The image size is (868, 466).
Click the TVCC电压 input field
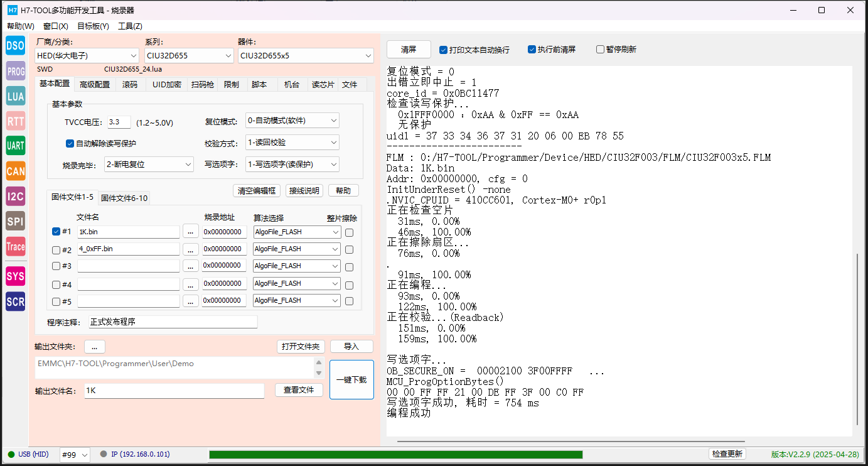coord(119,122)
